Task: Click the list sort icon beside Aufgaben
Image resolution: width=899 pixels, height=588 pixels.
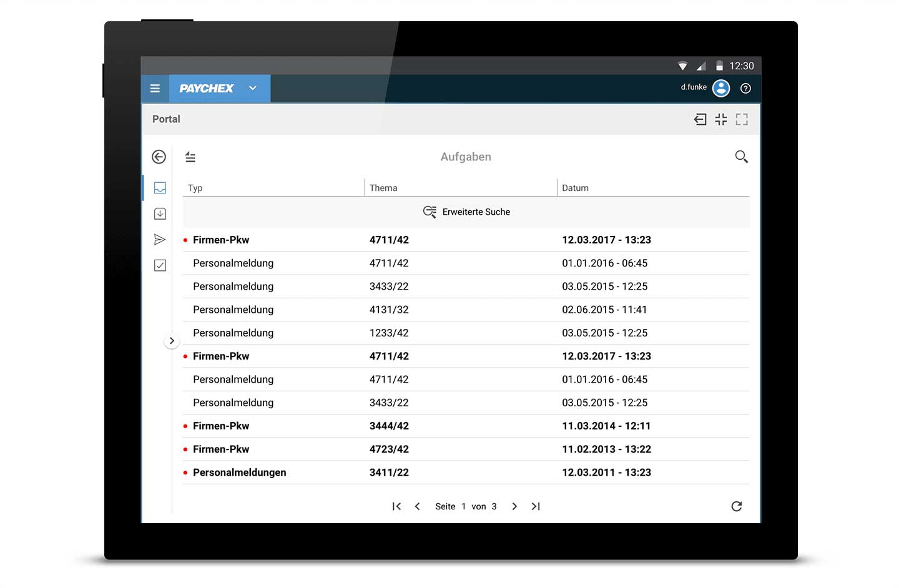Action: point(190,157)
